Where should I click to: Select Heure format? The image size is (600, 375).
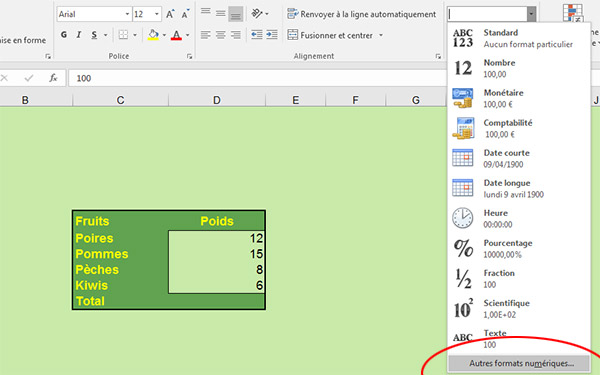click(518, 218)
